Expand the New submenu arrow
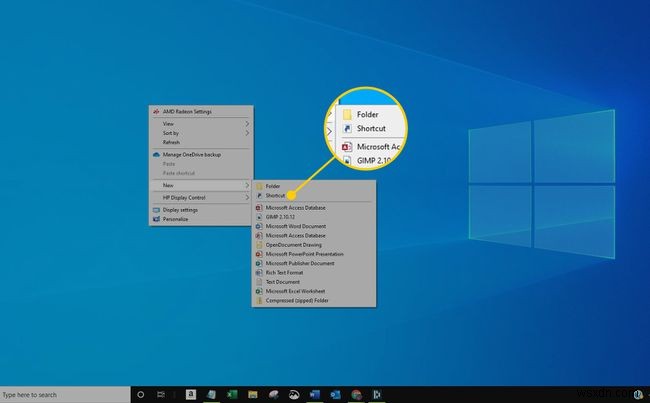The width and height of the screenshot is (650, 403). (x=247, y=185)
